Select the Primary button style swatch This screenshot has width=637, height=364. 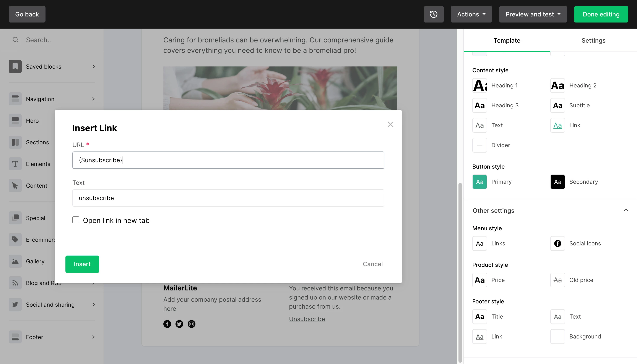479,182
